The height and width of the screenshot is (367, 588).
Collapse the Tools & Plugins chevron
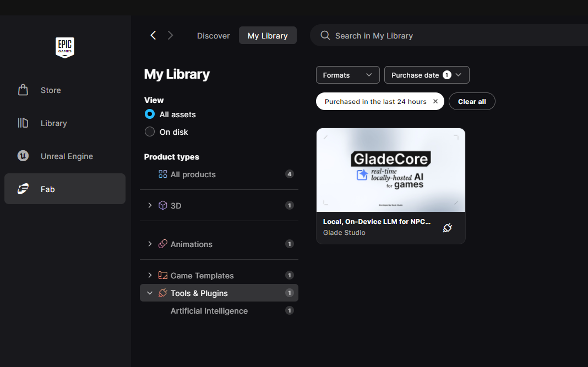[x=150, y=293]
